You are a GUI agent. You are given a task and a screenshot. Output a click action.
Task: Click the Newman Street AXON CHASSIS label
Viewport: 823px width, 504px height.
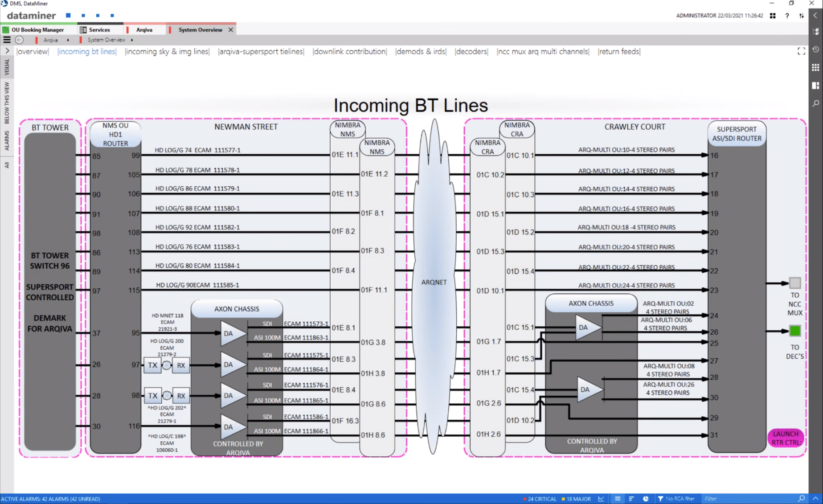(237, 309)
